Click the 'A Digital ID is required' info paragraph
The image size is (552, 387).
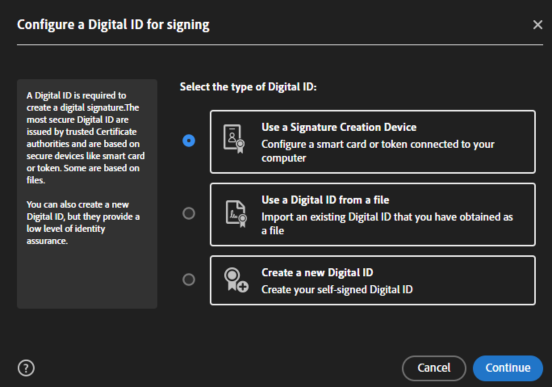[86, 138]
